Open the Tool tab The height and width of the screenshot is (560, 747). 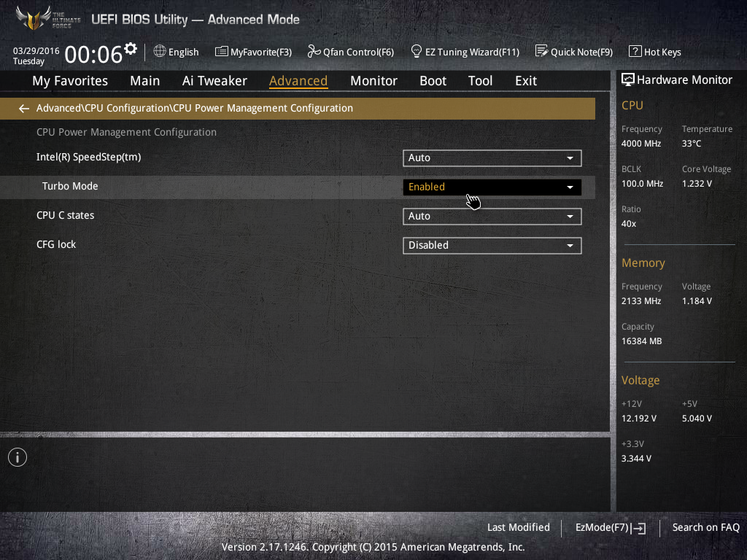tap(480, 81)
